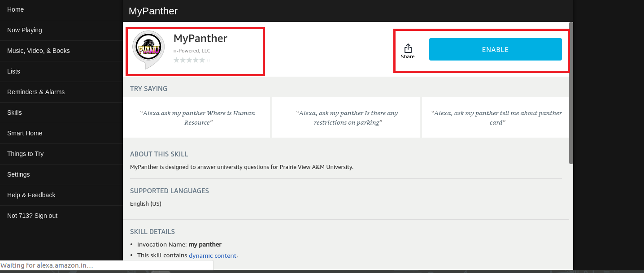Select the 'tell me about panther card' phrase
The image size is (644, 273).
(496, 117)
